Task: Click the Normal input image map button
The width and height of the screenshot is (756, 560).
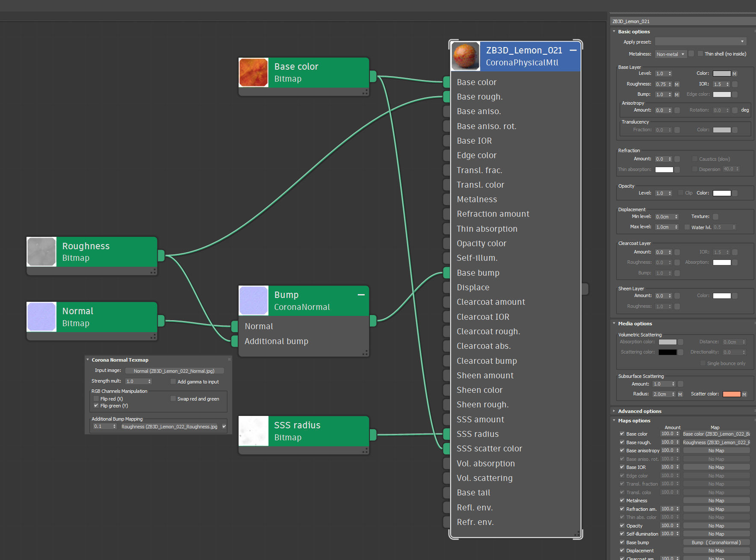Action: tap(174, 371)
